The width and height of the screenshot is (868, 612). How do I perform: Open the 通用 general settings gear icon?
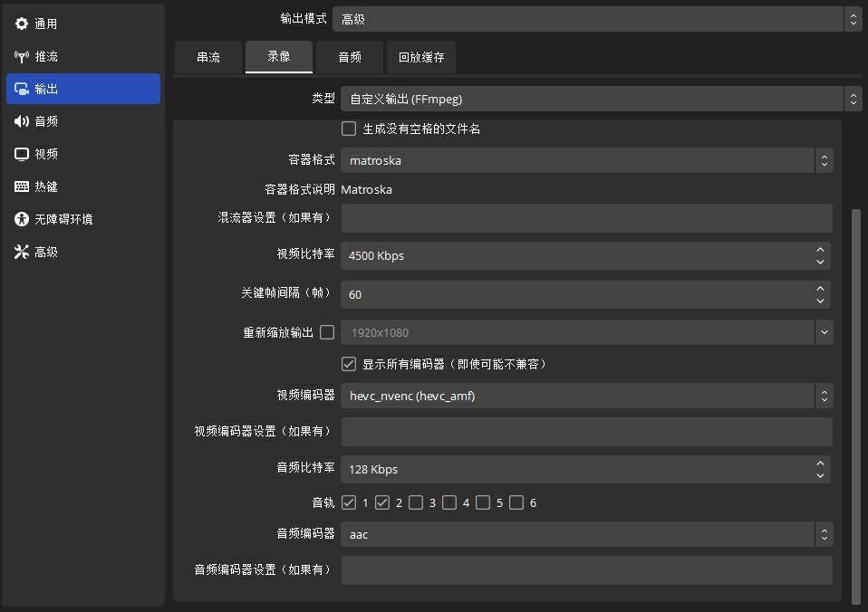(22, 24)
